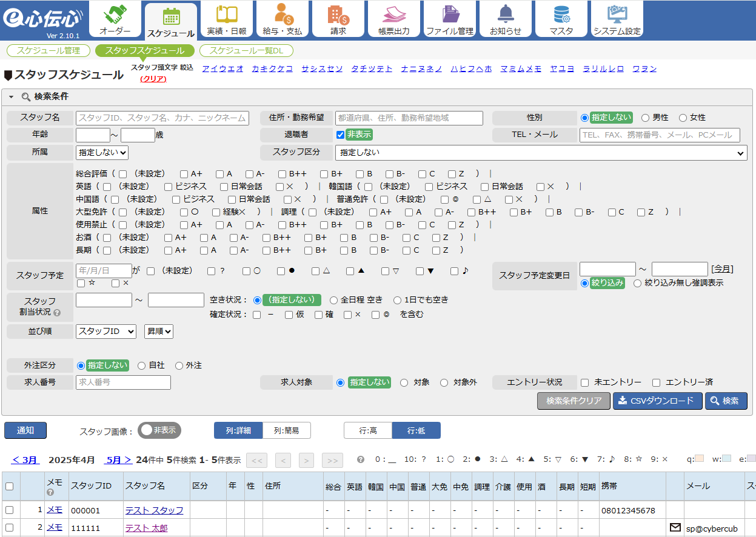Viewport: 756px width, 537px height.
Task: Open the 実績・日報 module
Action: tap(227, 19)
